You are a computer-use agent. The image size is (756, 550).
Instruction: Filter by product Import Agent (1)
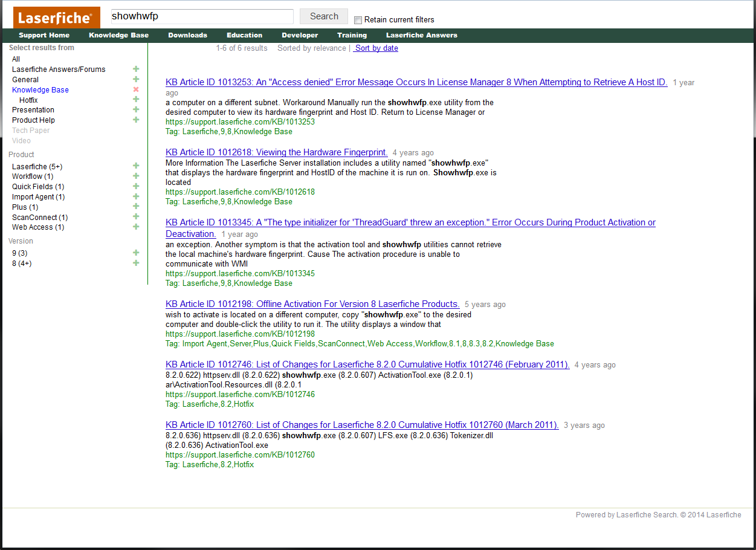point(38,197)
